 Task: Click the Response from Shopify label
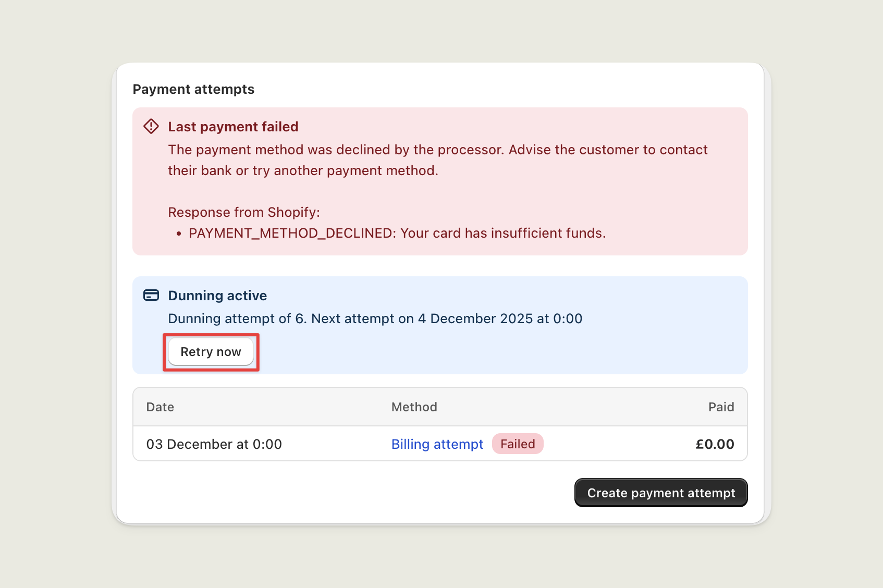[x=243, y=212]
